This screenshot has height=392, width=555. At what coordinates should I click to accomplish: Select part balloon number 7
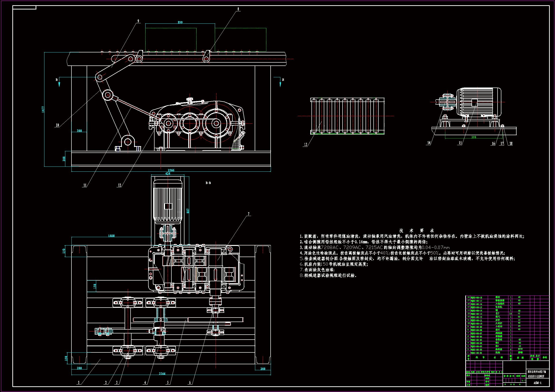pyautogui.click(x=249, y=214)
